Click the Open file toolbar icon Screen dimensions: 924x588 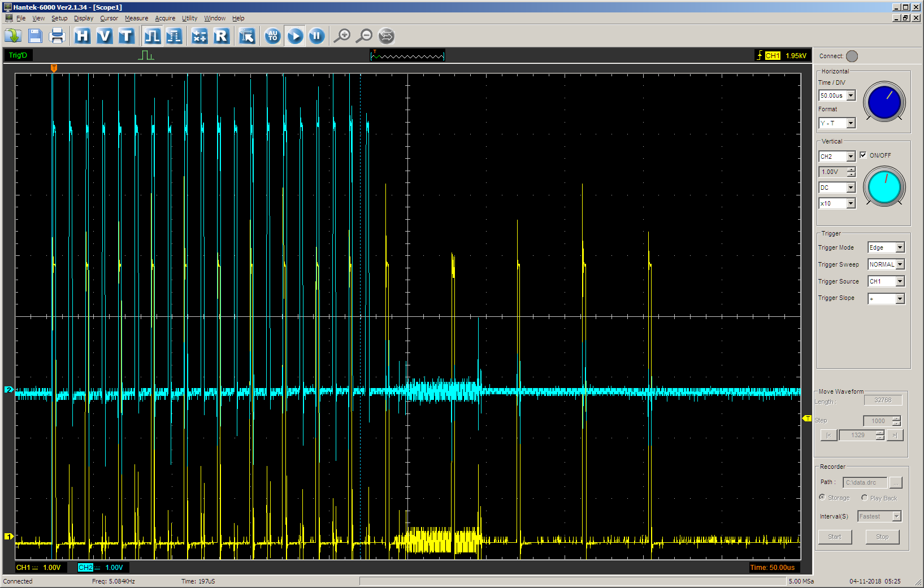click(x=13, y=36)
